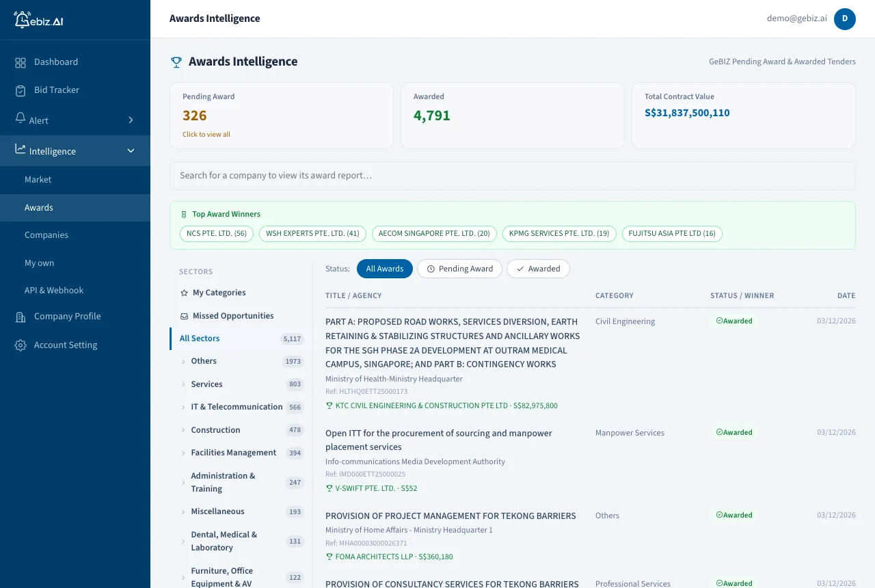
Task: Click the WSH EXPERTS PTE. LTD. (41) chip
Action: (x=312, y=234)
